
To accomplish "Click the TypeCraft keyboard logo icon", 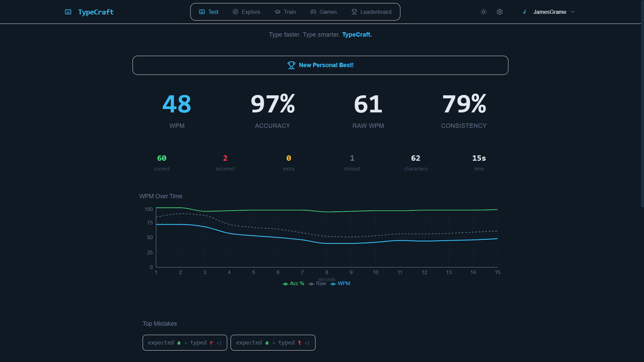I will [x=68, y=12].
